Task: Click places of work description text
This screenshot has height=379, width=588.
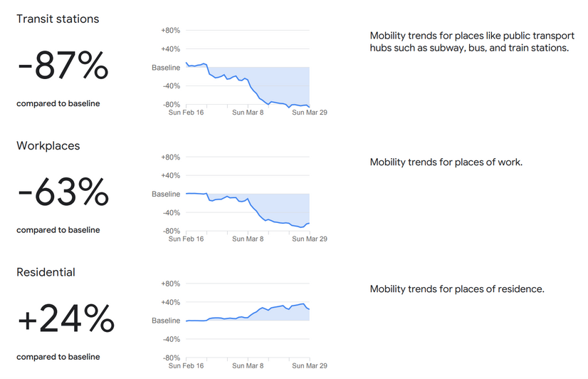Action: [446, 162]
